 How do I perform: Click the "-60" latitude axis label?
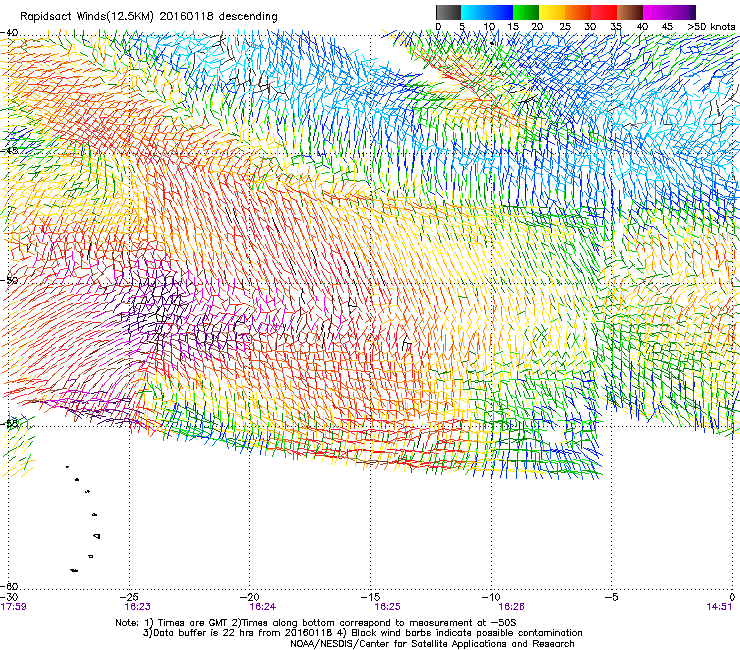click(x=9, y=586)
